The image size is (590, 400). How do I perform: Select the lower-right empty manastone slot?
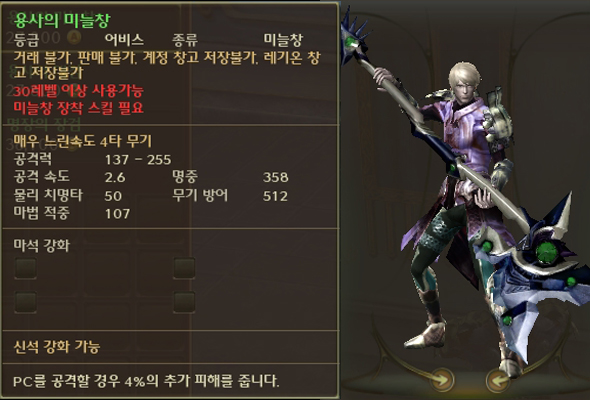tap(184, 302)
